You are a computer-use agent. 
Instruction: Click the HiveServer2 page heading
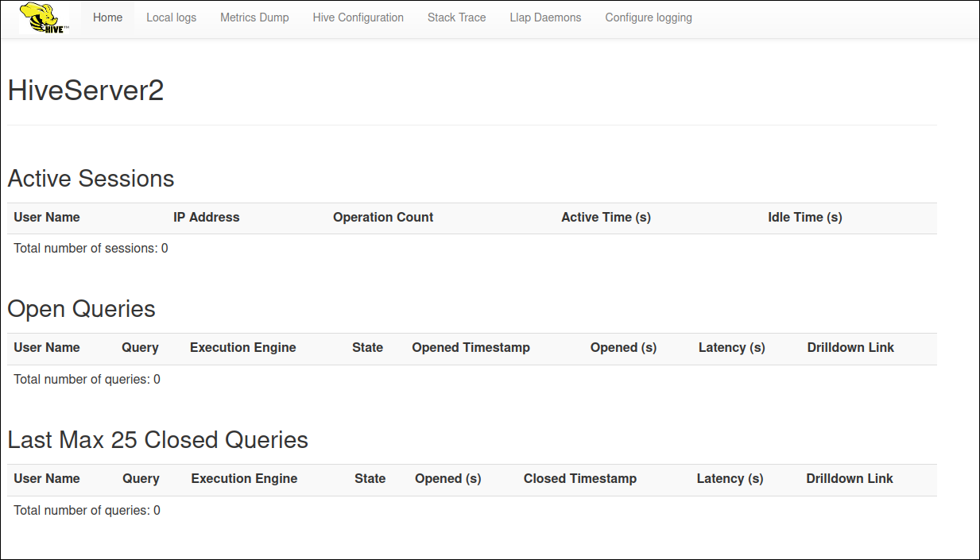tap(86, 91)
